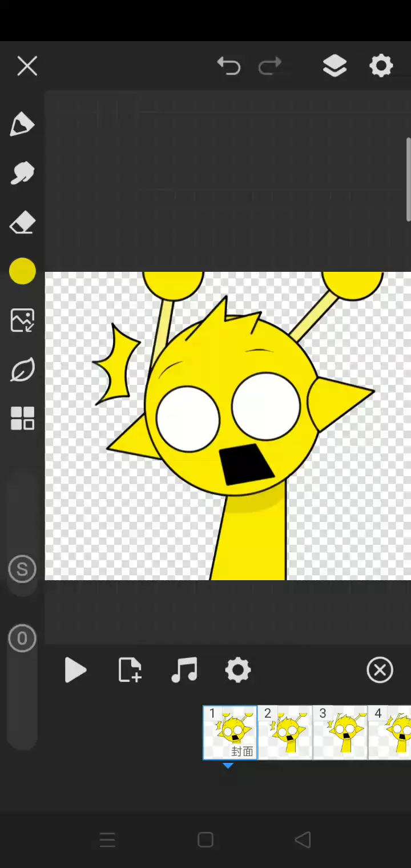Select the leaf-shaped tool icon
The width and height of the screenshot is (411, 868).
(22, 370)
